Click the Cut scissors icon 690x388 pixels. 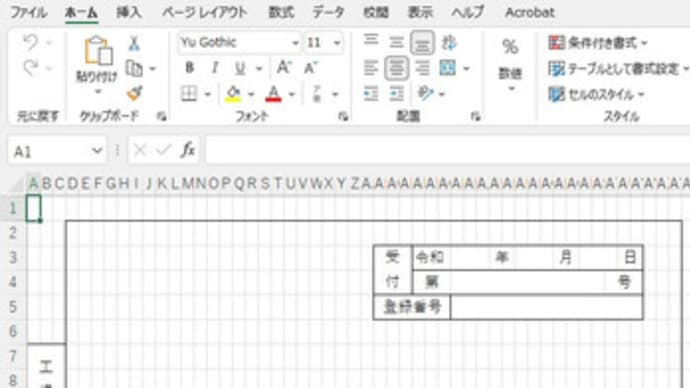[134, 43]
